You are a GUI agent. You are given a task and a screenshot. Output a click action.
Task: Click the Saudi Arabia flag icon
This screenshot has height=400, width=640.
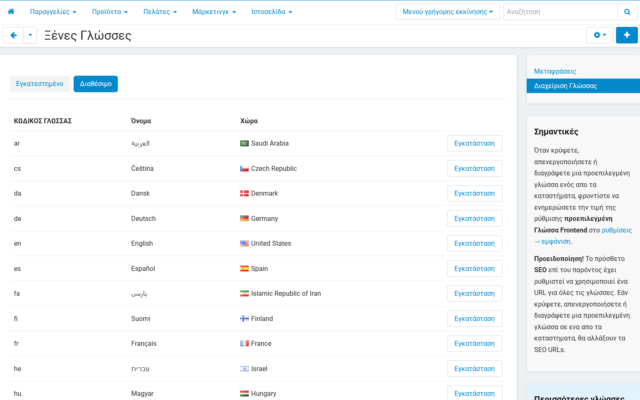(x=244, y=143)
